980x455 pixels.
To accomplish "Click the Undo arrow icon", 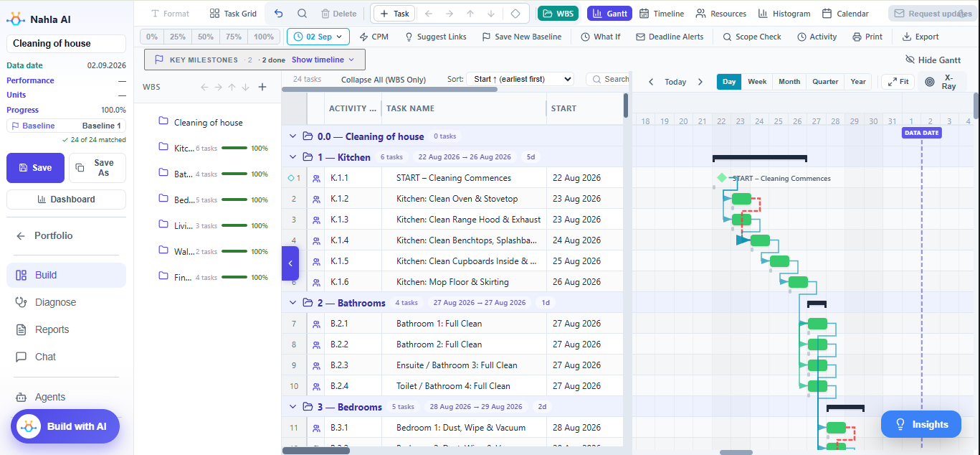I will click(279, 14).
